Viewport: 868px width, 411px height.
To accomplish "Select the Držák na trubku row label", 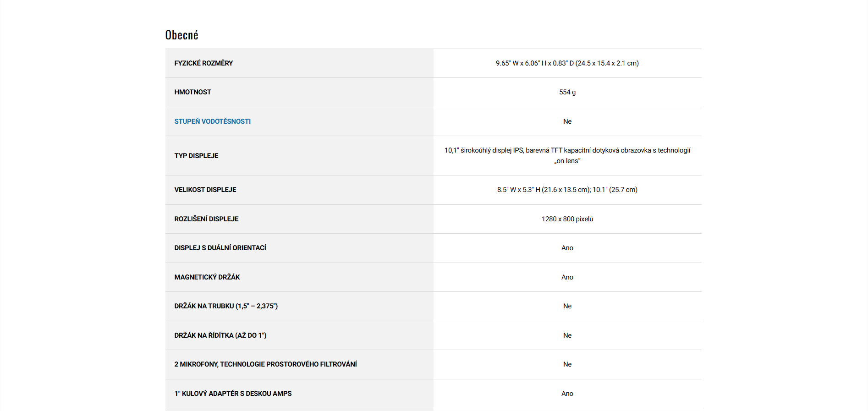I will (226, 306).
